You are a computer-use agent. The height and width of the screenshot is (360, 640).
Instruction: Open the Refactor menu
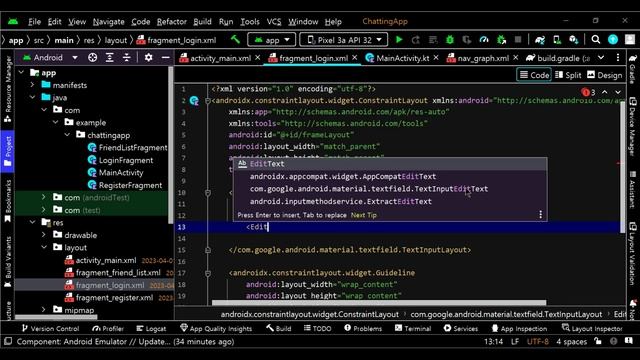(171, 22)
